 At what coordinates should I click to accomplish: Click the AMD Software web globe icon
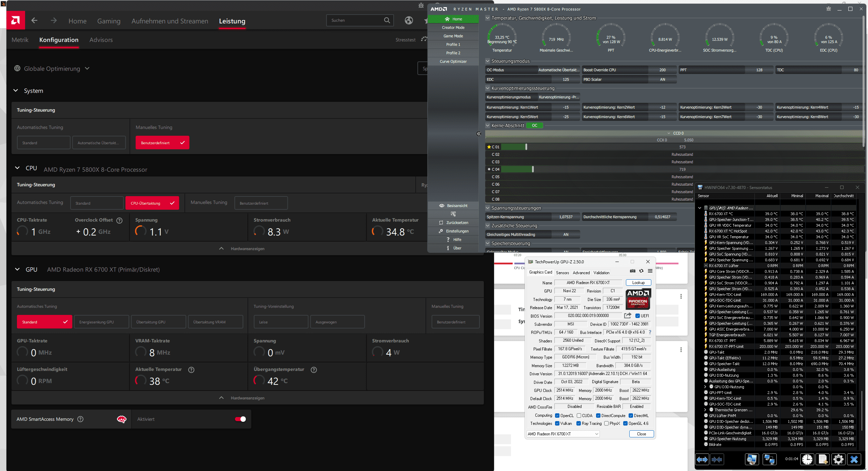[409, 20]
